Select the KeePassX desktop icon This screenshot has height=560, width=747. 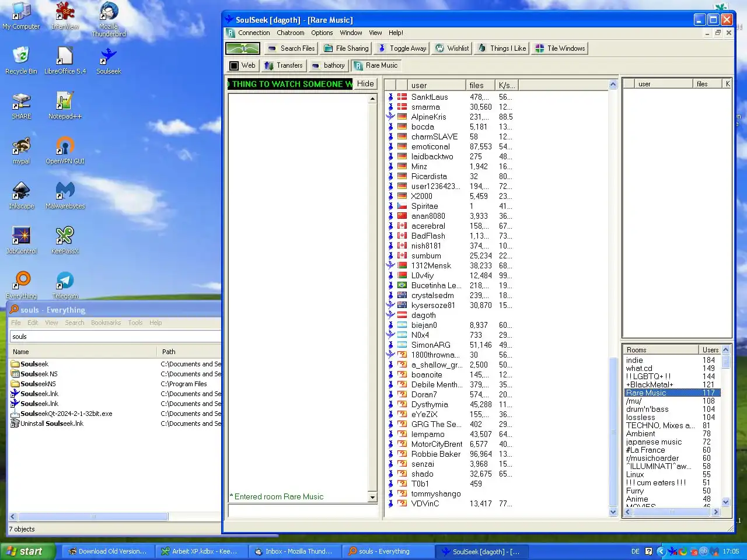(65, 240)
